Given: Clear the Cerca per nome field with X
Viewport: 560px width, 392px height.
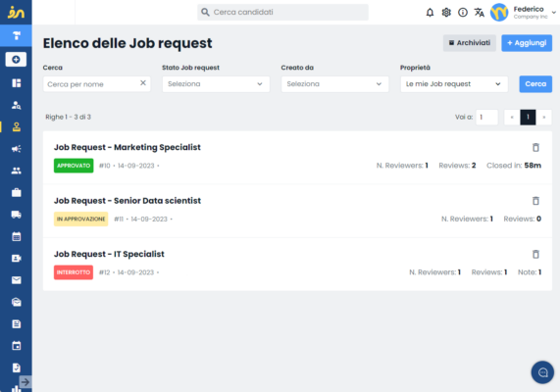Looking at the screenshot, I should (x=143, y=83).
